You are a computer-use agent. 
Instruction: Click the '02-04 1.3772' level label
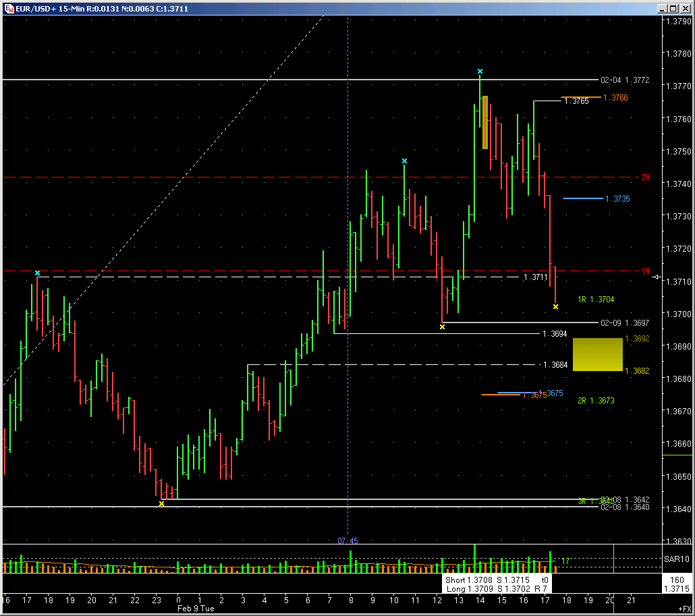[x=625, y=80]
